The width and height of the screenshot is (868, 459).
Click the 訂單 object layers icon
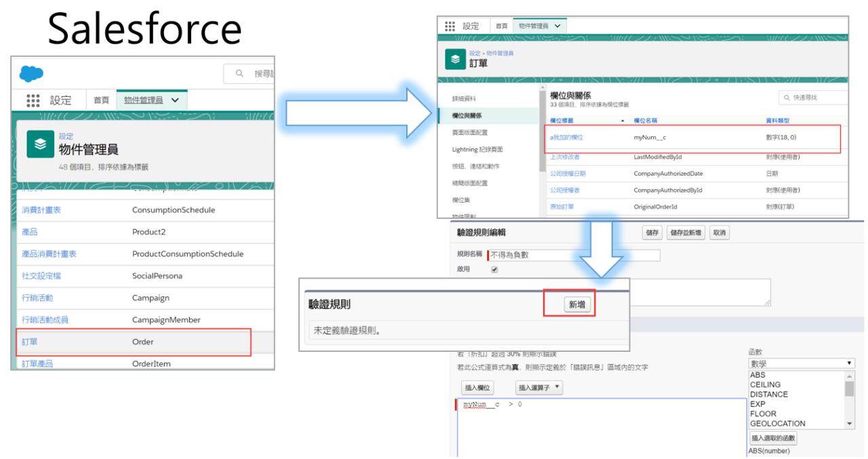pyautogui.click(x=455, y=59)
